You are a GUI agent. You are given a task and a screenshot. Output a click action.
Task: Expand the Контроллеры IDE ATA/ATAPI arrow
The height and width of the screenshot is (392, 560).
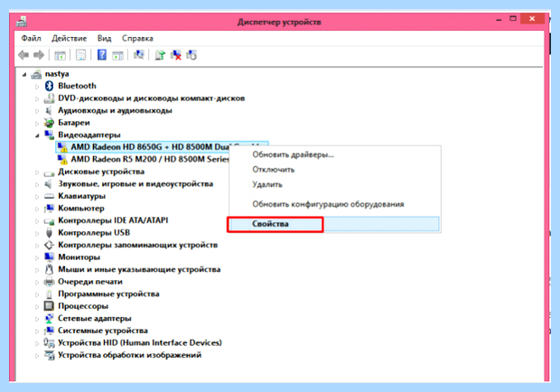click(x=37, y=221)
